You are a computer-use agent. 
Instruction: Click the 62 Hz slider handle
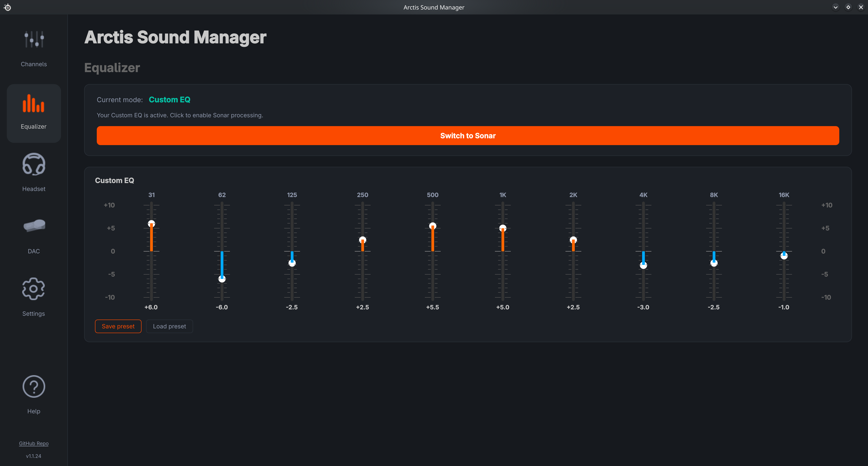[x=222, y=279]
